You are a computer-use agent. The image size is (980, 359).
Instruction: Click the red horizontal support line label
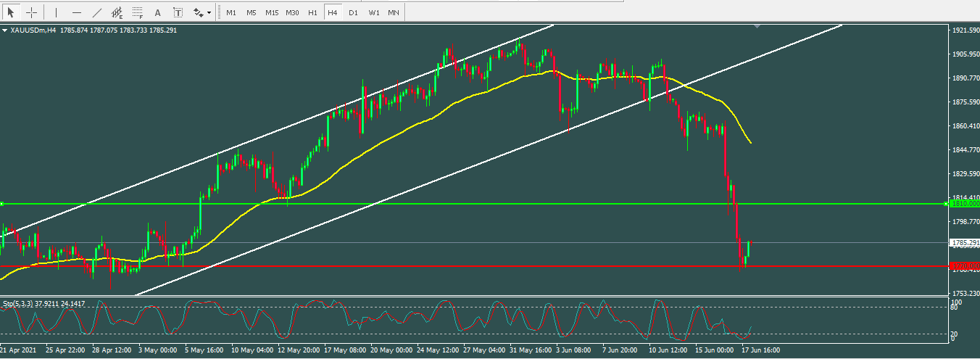pos(964,266)
